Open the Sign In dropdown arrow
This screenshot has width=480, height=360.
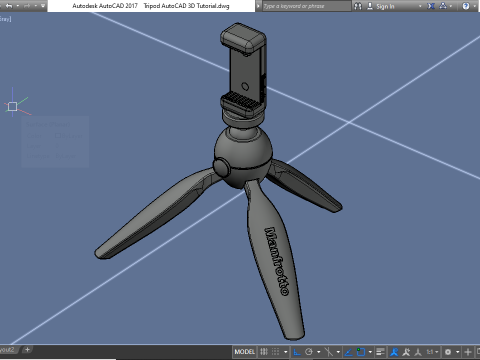pyautogui.click(x=420, y=6)
